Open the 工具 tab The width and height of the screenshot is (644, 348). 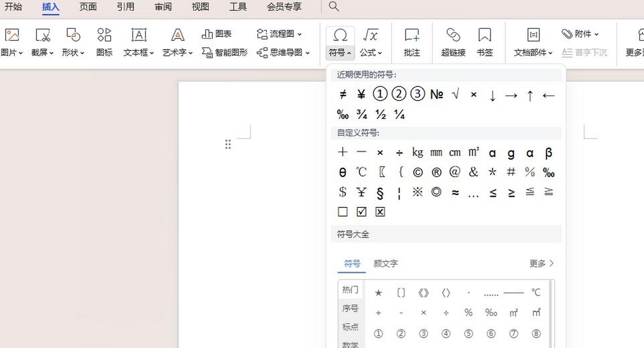pos(238,7)
